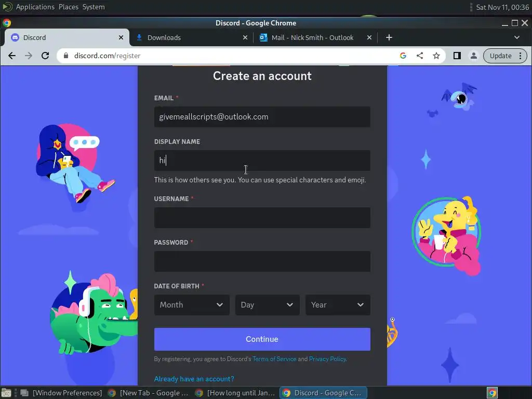The height and width of the screenshot is (399, 532).
Task: Focus the Password input field
Action: pyautogui.click(x=262, y=261)
